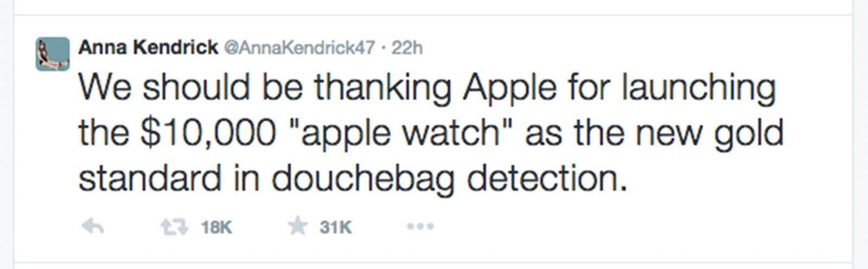View the 31K favorites count

336,227
